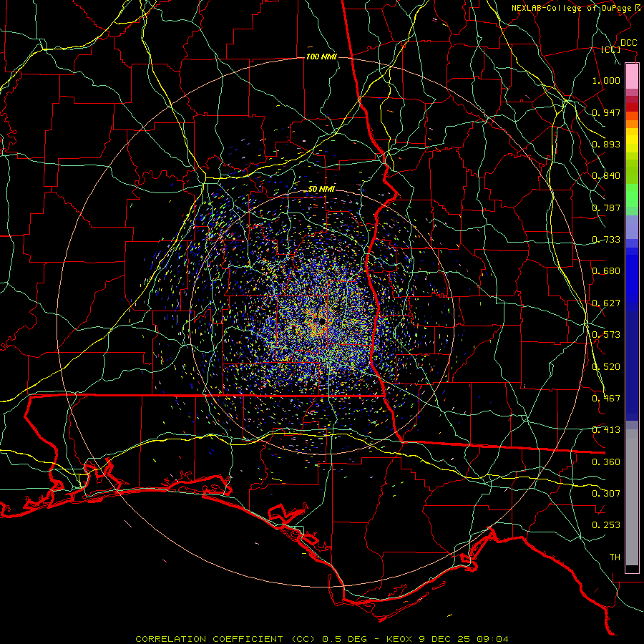
Task: Click the 50 NMI range ring label
Action: (x=321, y=189)
